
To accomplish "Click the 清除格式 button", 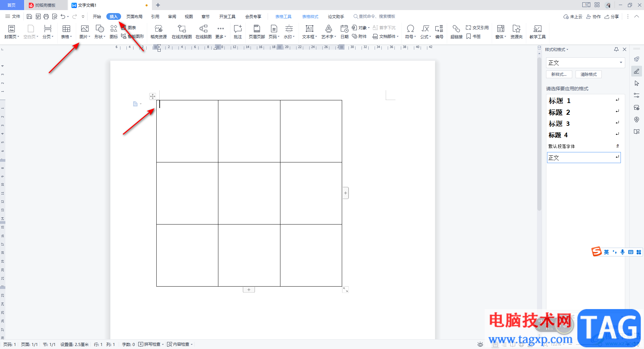I will tap(588, 74).
